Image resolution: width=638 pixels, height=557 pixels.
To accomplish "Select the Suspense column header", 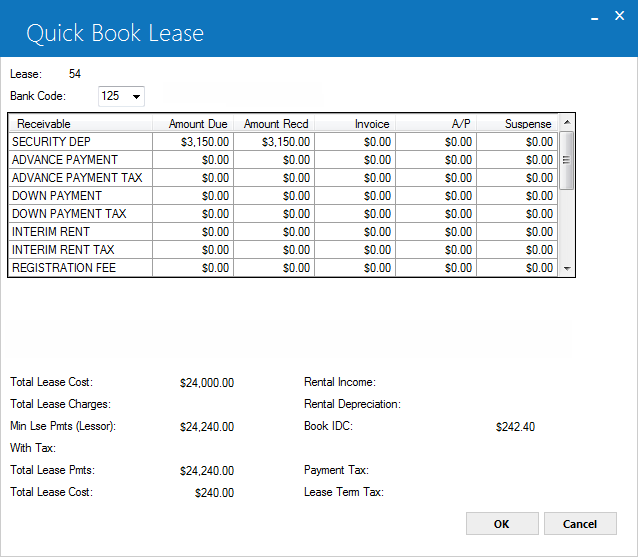I will pos(517,124).
